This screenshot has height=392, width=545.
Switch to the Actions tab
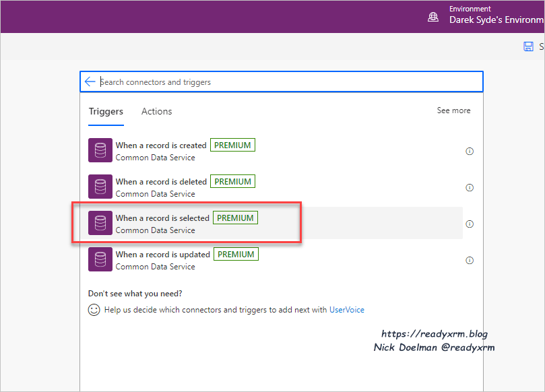[156, 112]
